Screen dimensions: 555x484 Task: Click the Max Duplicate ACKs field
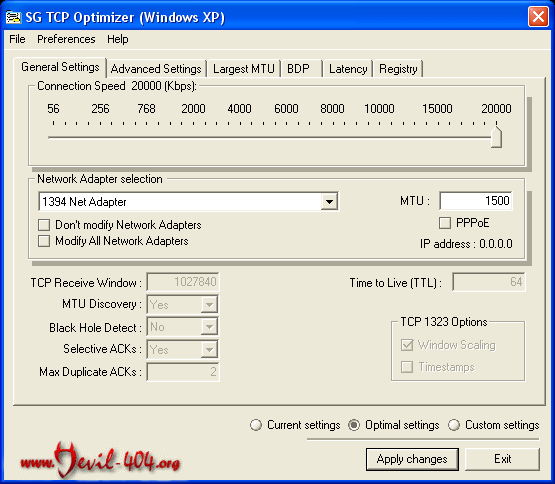pyautogui.click(x=183, y=372)
